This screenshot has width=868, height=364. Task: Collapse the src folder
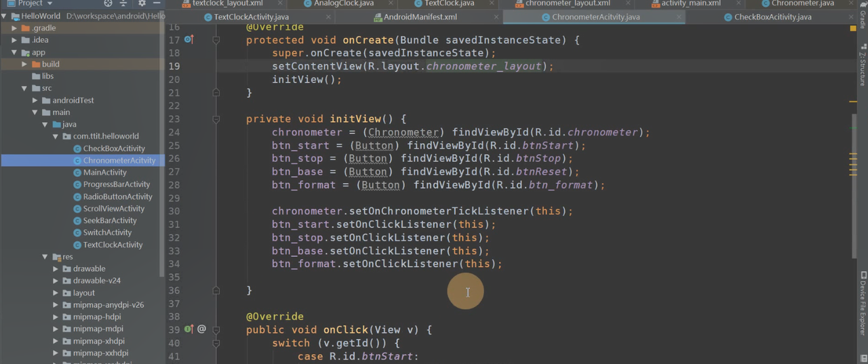pyautogui.click(x=25, y=88)
